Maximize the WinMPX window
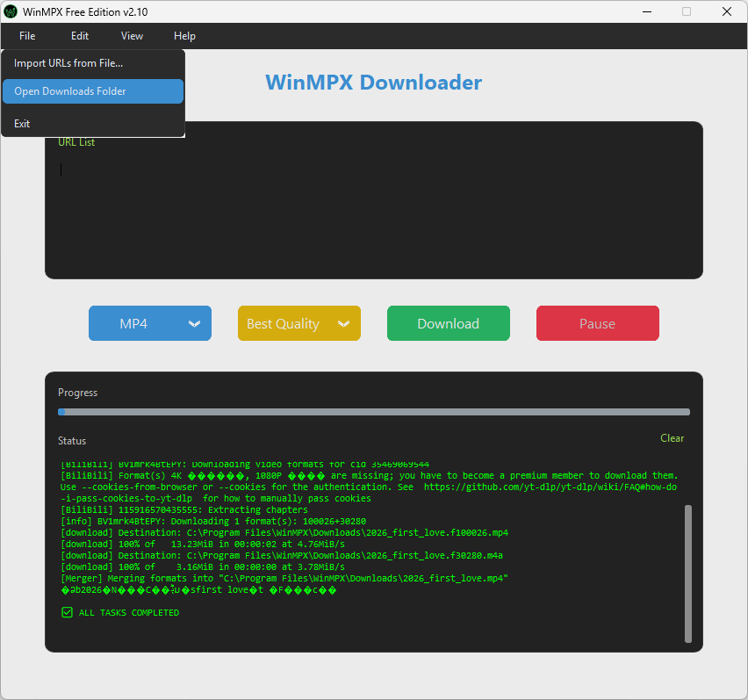This screenshot has width=748, height=700. point(687,11)
